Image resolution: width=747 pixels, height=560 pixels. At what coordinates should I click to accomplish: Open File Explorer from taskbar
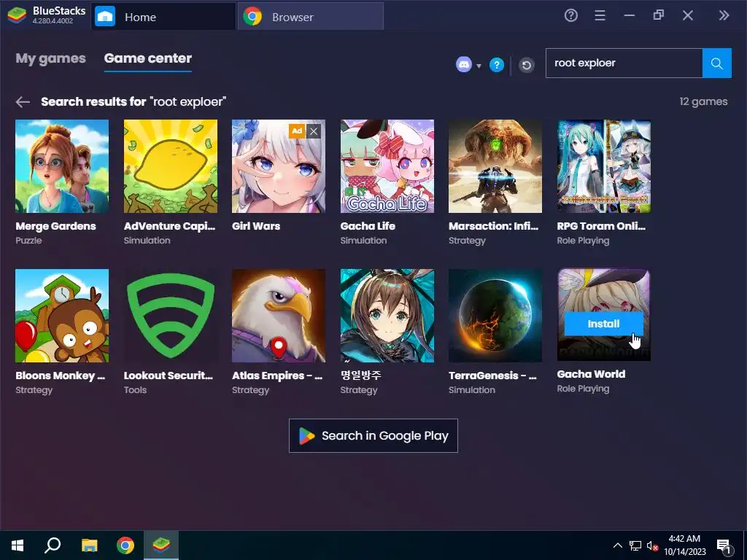point(89,545)
